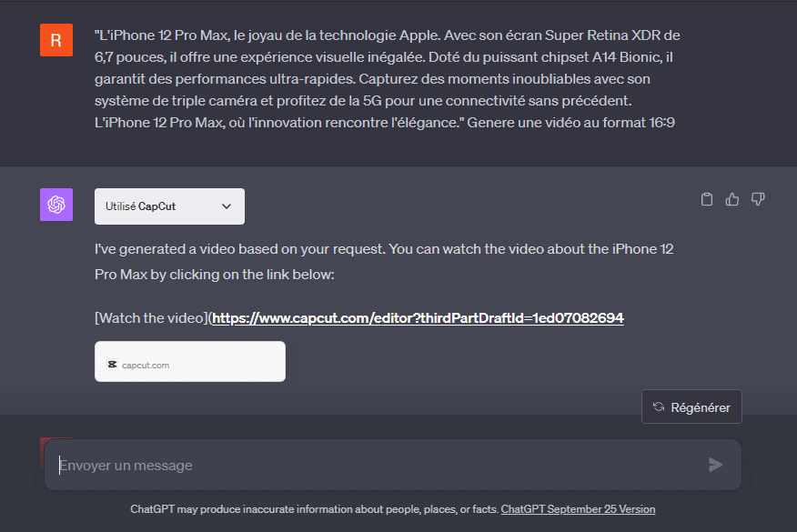Open the capcut.com editor hyperlink
Screen dimensions: 797x532
tap(418, 318)
